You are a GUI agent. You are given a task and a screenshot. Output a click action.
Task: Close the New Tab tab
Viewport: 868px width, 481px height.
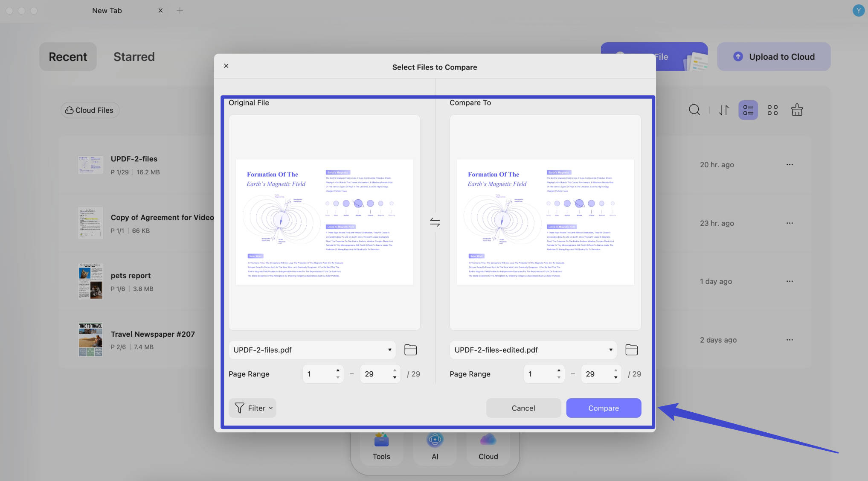click(160, 11)
